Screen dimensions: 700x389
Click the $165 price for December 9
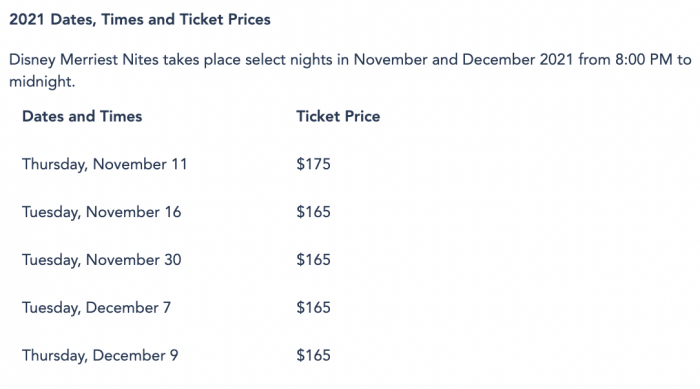tap(313, 356)
